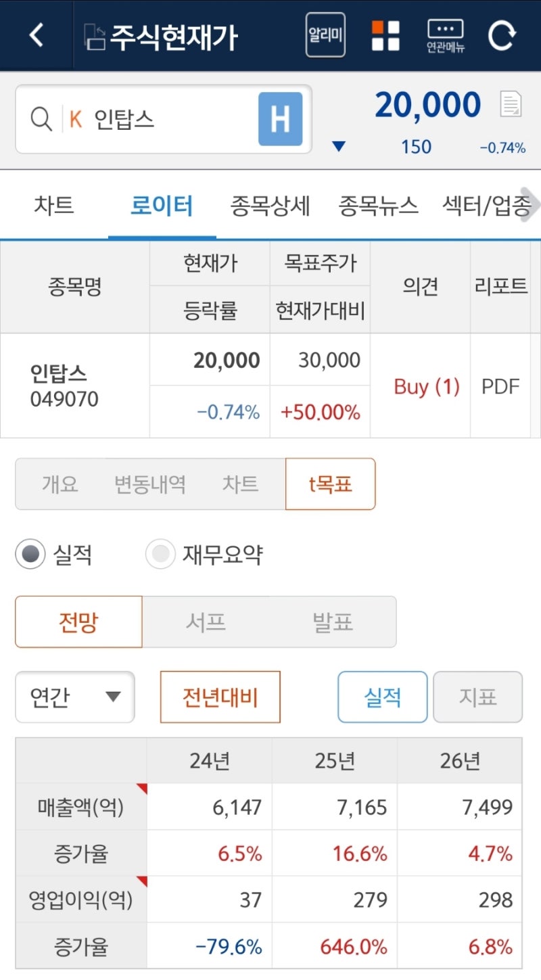Open the PDF report link
The height and width of the screenshot is (980, 541).
point(500,387)
